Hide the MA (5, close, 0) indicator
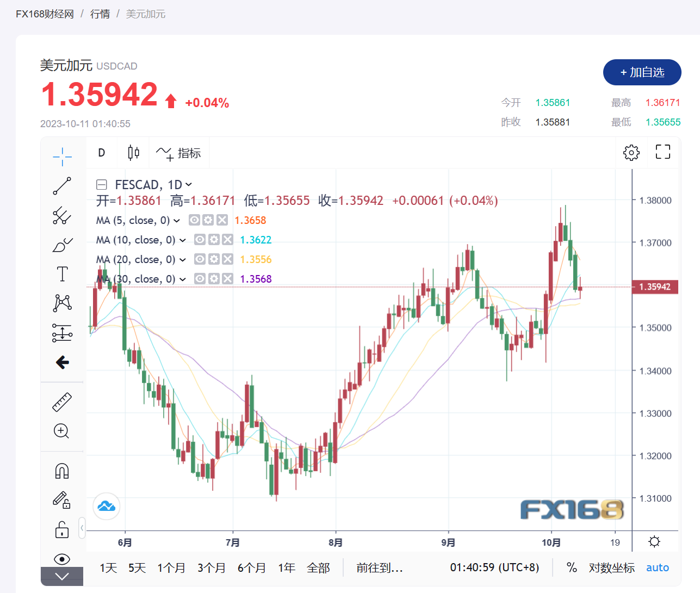The image size is (700, 593). coord(194,220)
